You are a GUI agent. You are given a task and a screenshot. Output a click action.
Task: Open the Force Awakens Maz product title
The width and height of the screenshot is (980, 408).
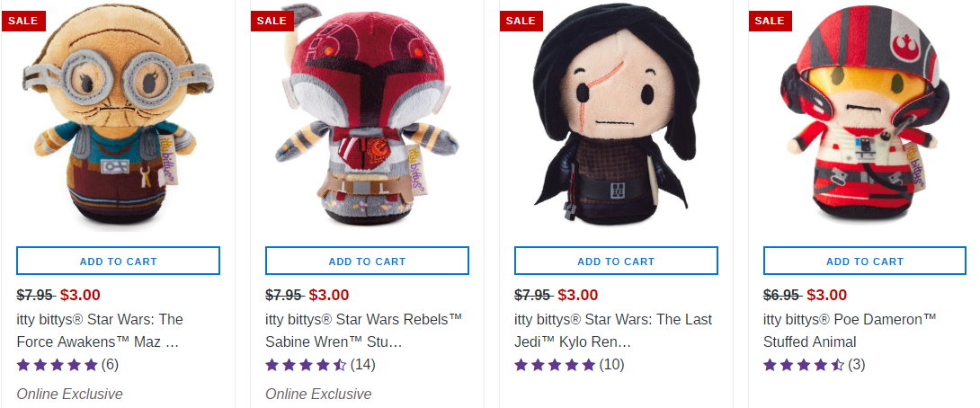(99, 330)
